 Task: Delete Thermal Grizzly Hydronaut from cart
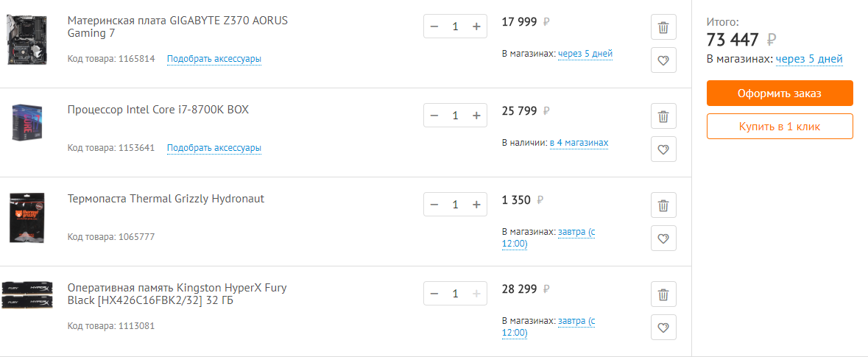[x=663, y=205]
